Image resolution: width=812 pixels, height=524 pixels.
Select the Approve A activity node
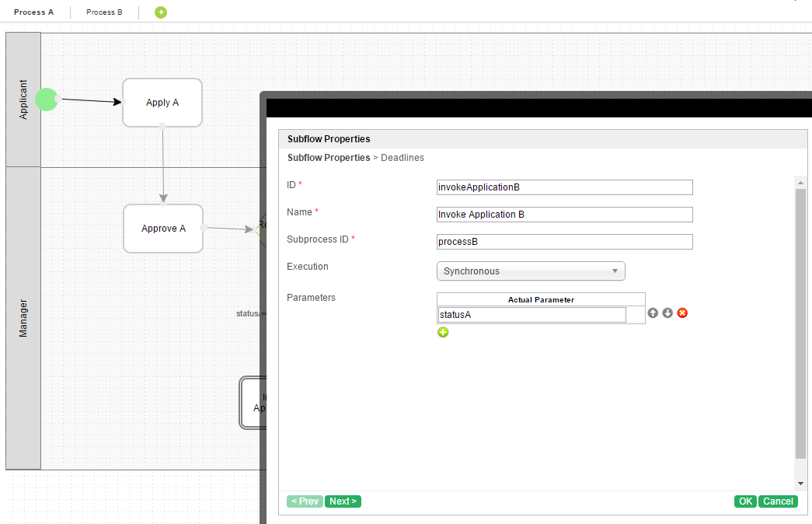pyautogui.click(x=163, y=229)
